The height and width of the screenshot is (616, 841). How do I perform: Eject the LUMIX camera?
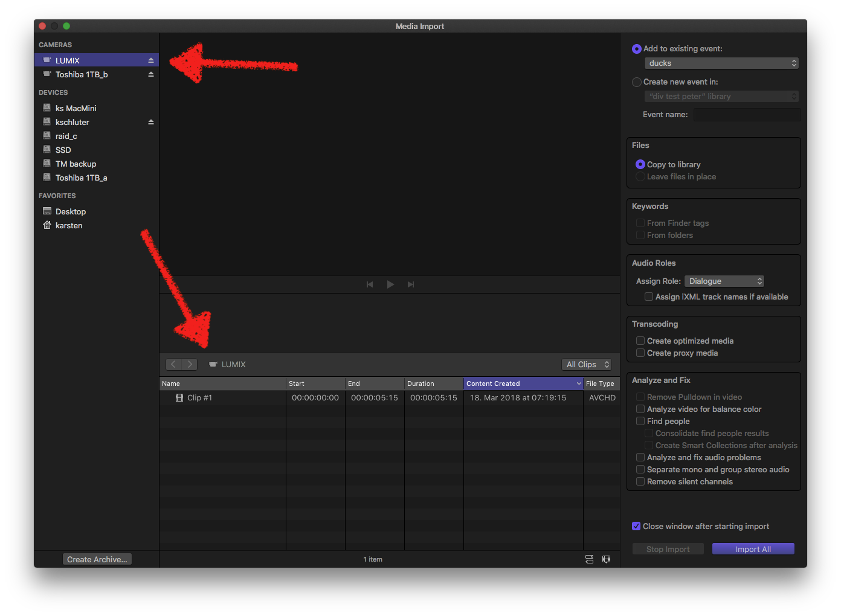pyautogui.click(x=151, y=60)
